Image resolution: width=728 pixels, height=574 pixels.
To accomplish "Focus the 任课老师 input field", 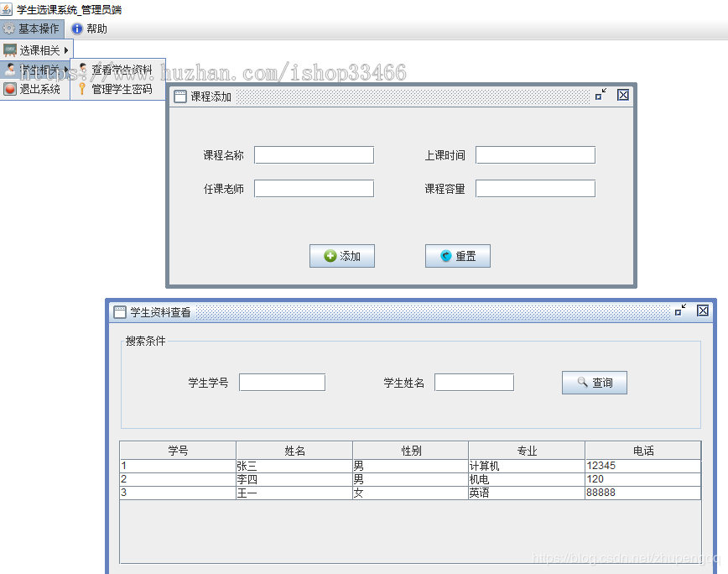I will click(314, 189).
